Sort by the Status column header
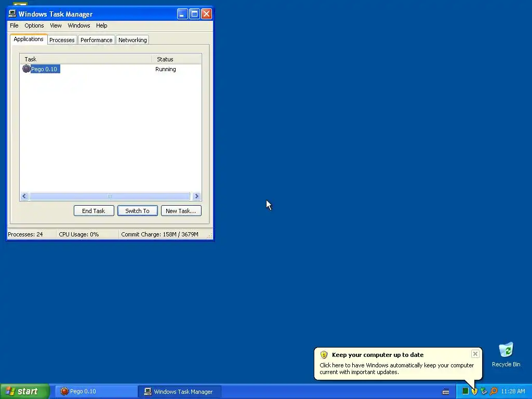Screen dimensions: 532x399 177,59
